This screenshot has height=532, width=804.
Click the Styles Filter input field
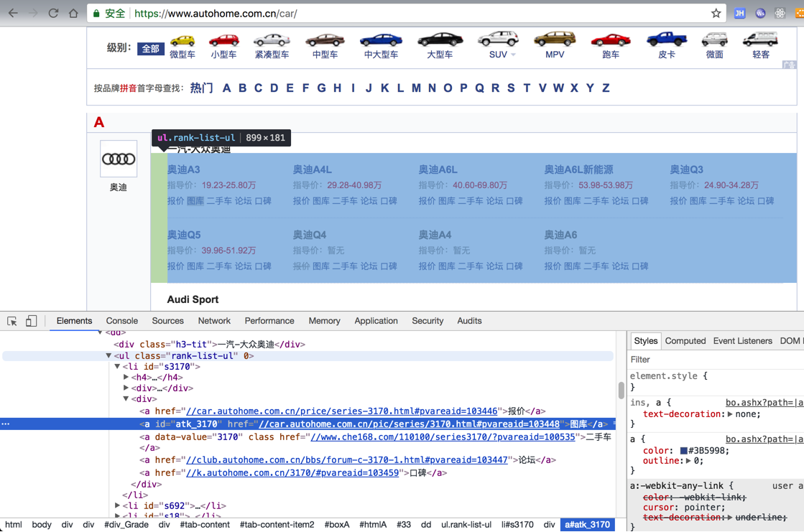point(716,360)
